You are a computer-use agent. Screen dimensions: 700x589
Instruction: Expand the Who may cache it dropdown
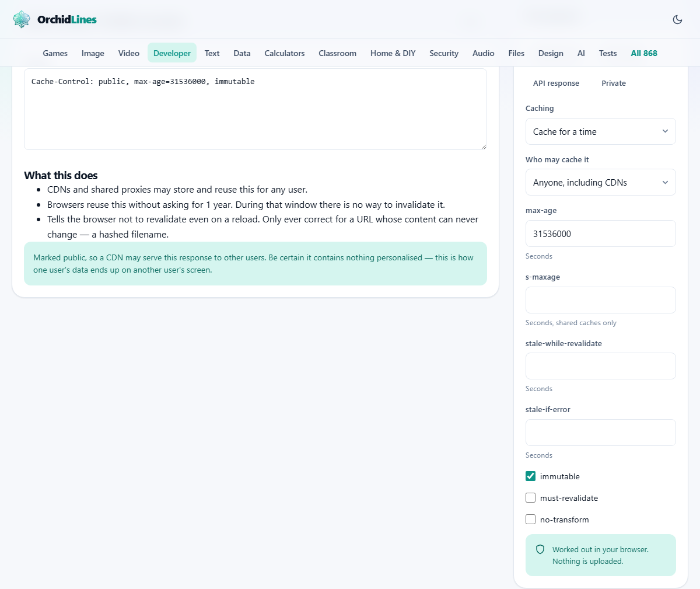click(600, 182)
